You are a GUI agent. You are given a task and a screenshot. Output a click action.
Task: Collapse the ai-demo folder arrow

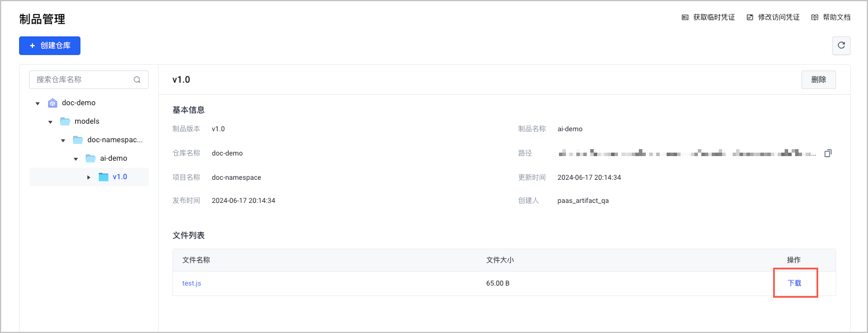pos(76,159)
